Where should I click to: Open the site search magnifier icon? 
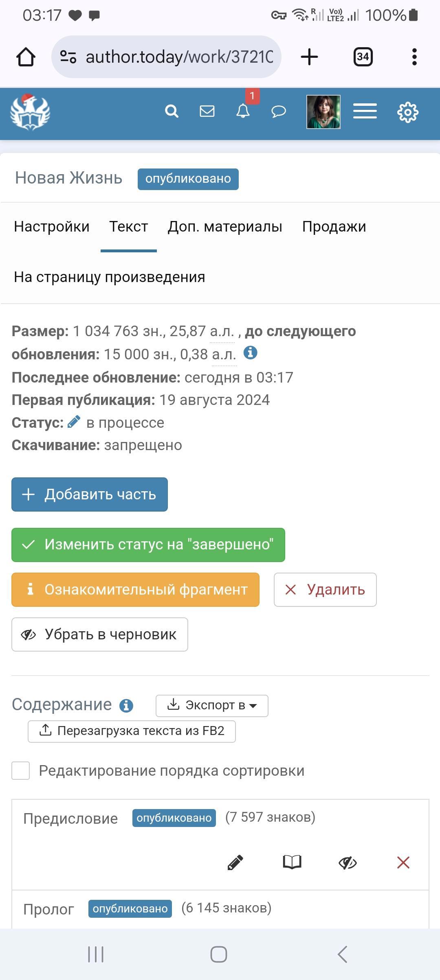(x=172, y=111)
